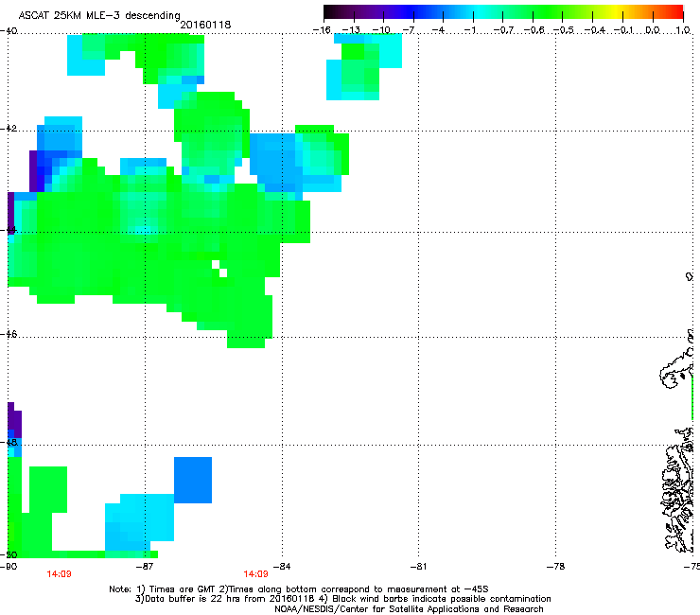Viewport: 700px width, 615px height.
Task: Click the 1.0 color scale label
Action: point(683,30)
